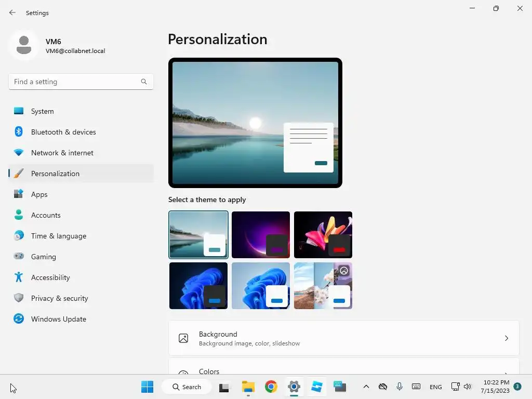Click the large desktop preview image

(255, 123)
